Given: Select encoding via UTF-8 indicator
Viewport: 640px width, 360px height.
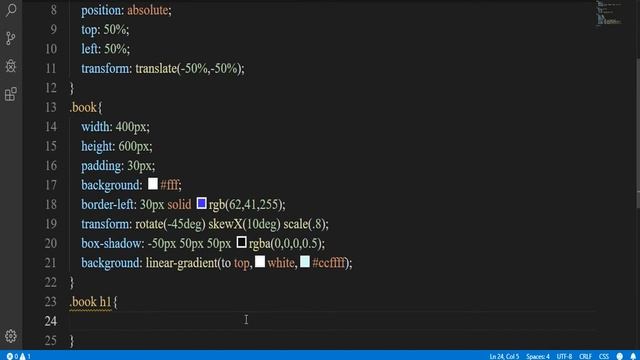Looking at the screenshot, I should [x=564, y=356].
